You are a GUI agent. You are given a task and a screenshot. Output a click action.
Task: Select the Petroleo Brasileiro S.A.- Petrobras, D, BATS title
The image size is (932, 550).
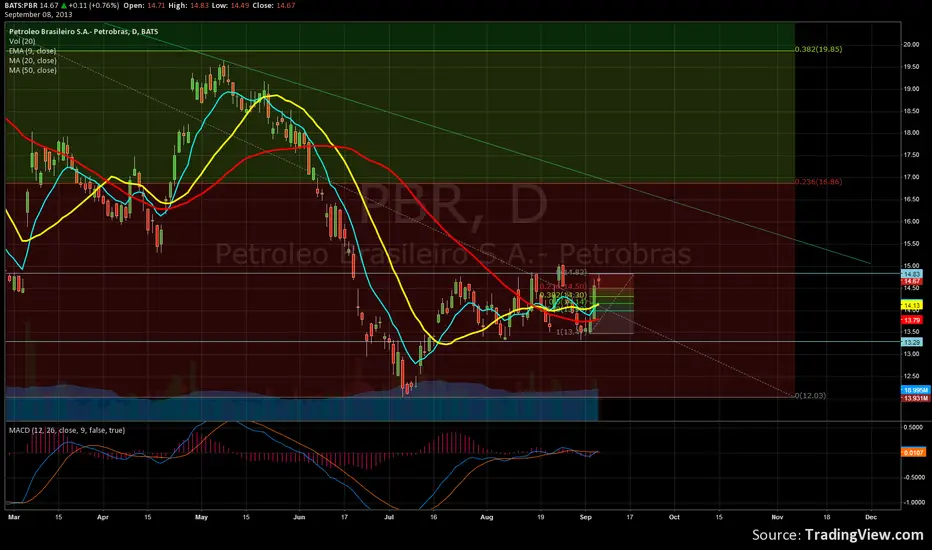coord(83,32)
